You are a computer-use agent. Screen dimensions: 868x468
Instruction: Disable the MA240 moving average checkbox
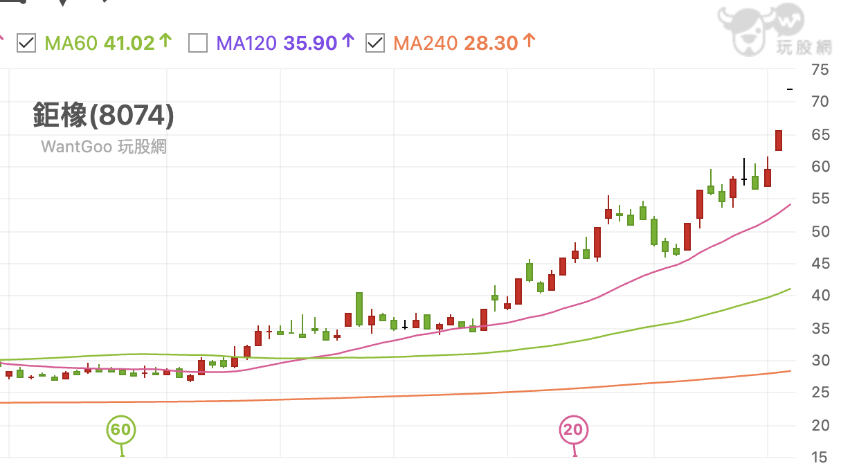374,43
